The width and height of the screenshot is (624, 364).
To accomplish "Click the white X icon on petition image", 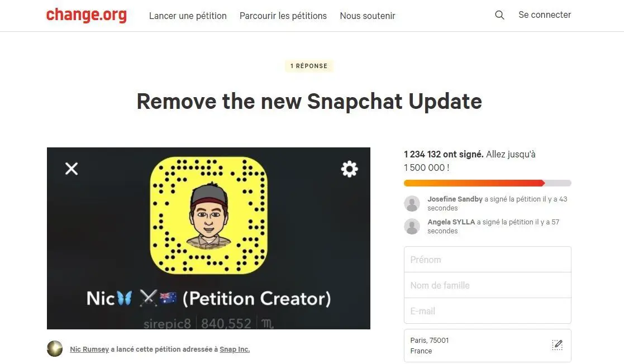I will tap(72, 169).
